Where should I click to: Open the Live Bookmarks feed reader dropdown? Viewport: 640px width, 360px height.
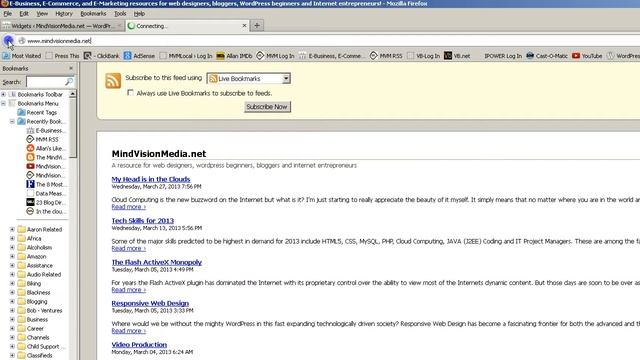click(249, 78)
